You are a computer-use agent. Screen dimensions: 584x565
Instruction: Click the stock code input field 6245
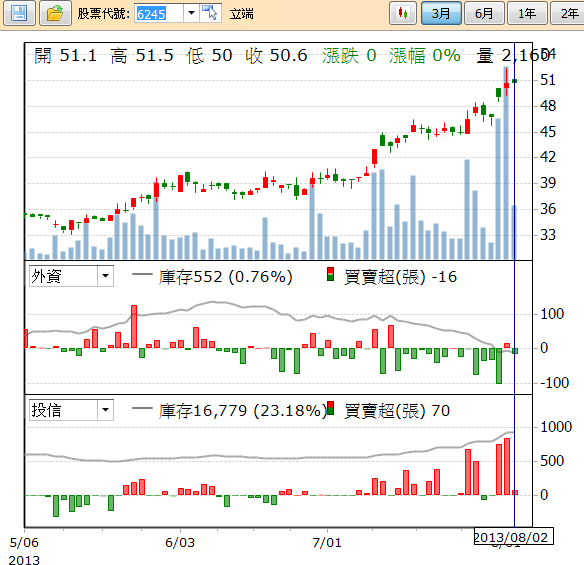tap(159, 14)
